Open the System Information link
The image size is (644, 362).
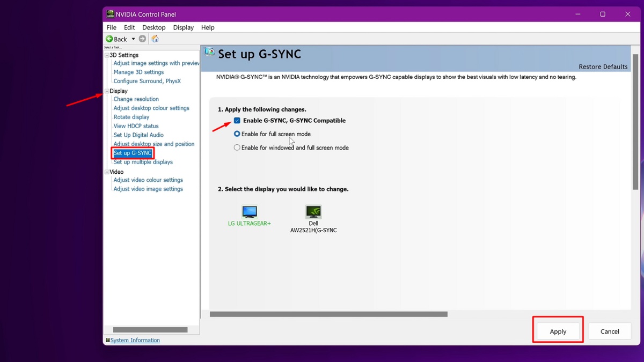coord(135,340)
